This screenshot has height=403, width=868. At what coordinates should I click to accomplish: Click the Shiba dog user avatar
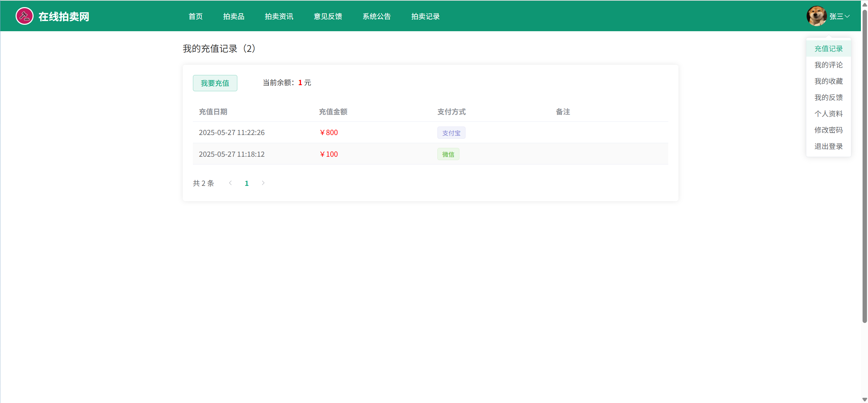(816, 16)
